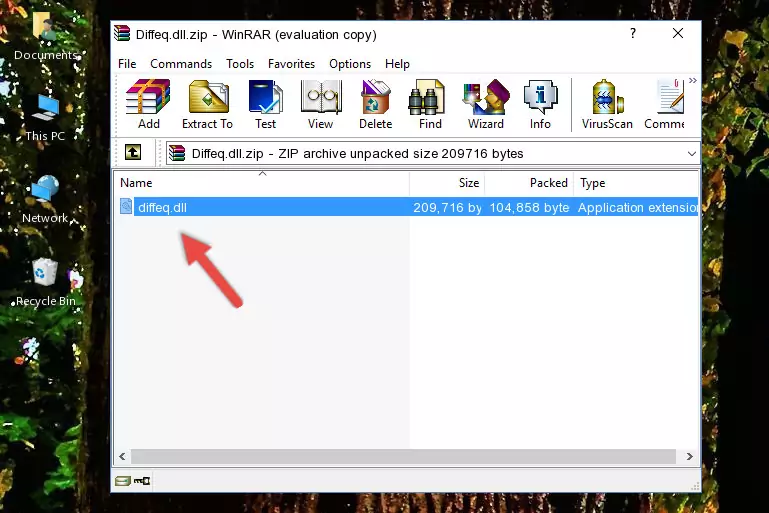Sort the list by Name column
The image size is (769, 513).
pos(262,183)
